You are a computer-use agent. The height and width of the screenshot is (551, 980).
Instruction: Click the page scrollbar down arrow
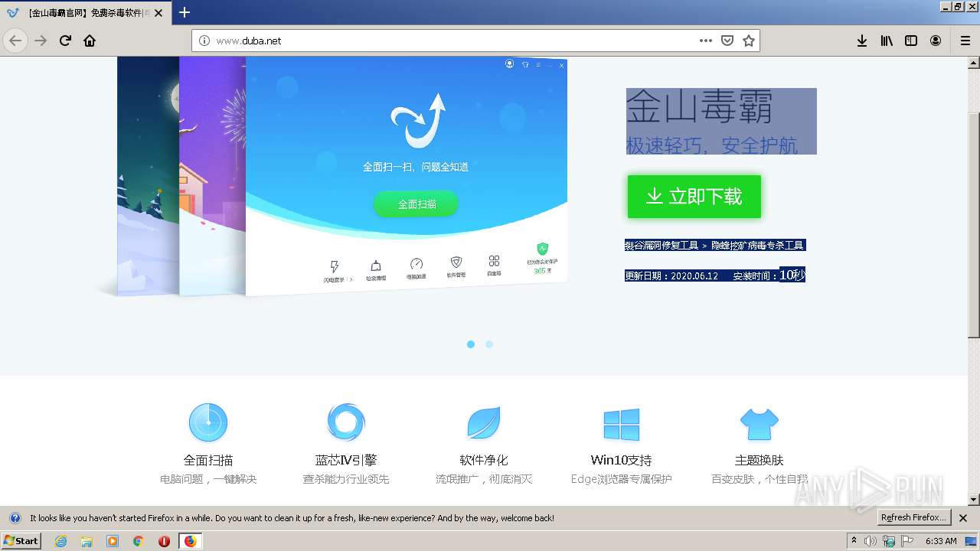click(974, 500)
